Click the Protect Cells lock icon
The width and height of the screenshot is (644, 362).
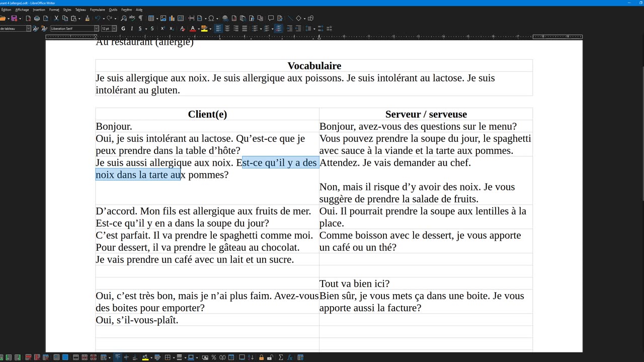click(261, 357)
